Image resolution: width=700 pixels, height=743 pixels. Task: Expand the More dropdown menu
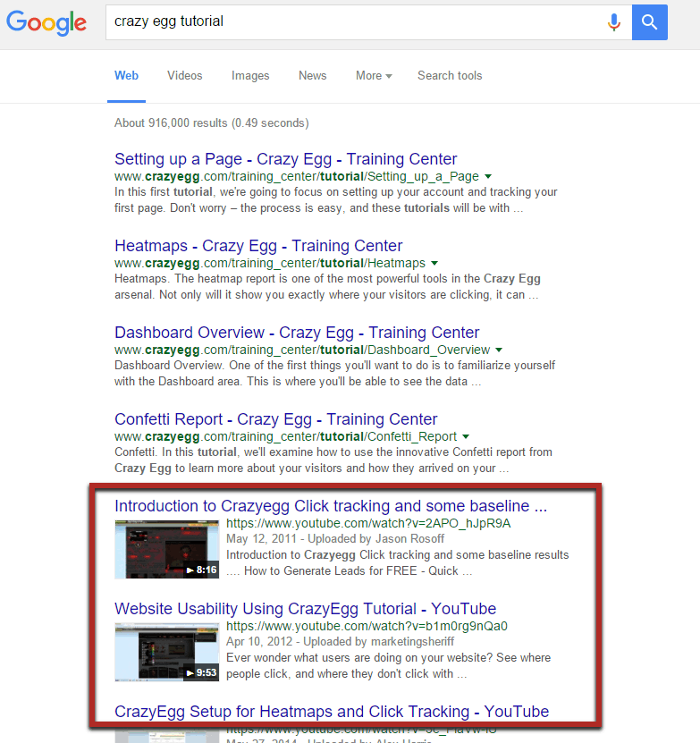[x=373, y=76]
